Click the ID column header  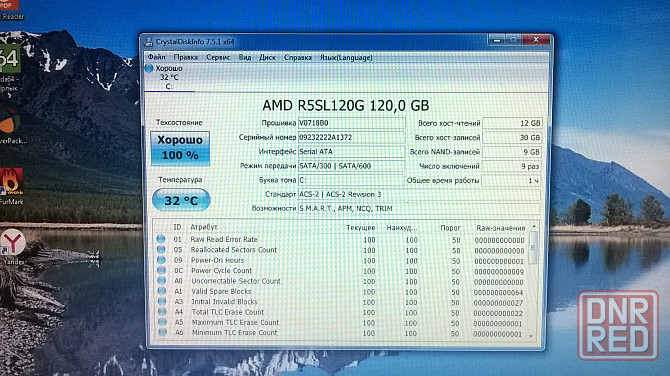[x=177, y=227]
